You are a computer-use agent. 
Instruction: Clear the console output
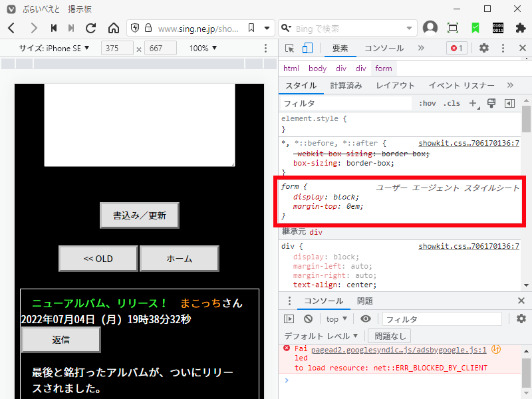(308, 319)
